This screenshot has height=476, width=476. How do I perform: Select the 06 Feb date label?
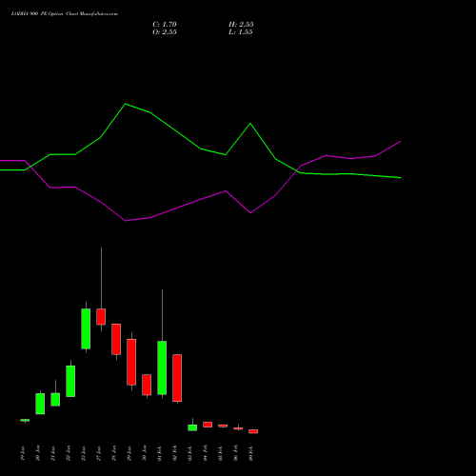tap(236, 453)
